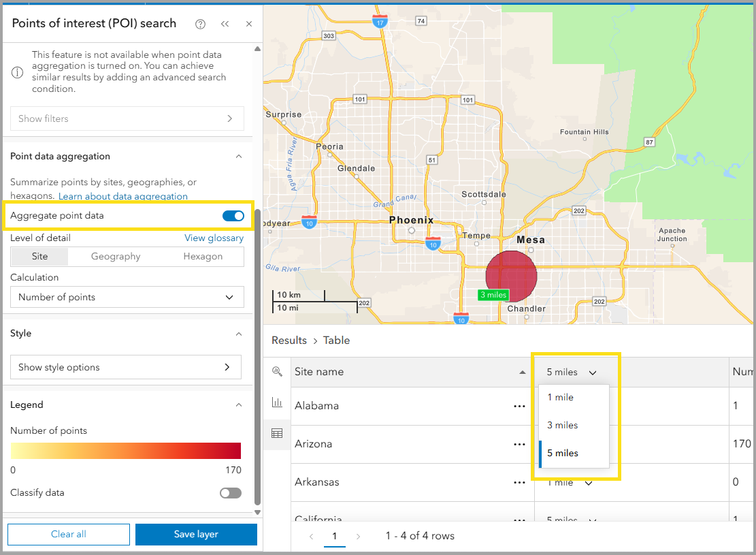This screenshot has height=555, width=756.
Task: Collapse the POI search panel with double-chevron
Action: tap(225, 24)
